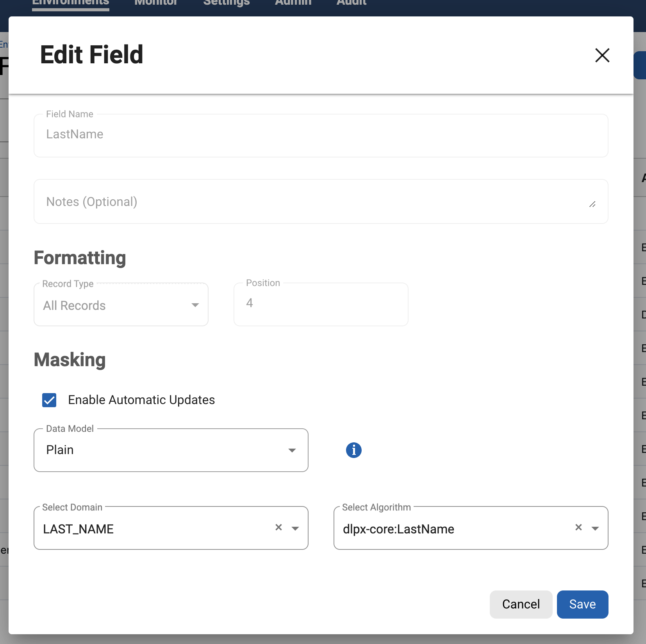Click the Field Name input

pyautogui.click(x=321, y=136)
